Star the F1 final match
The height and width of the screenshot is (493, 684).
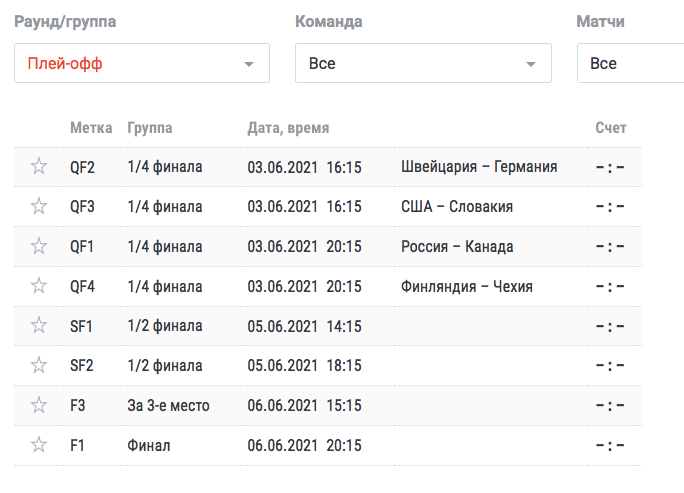point(39,445)
